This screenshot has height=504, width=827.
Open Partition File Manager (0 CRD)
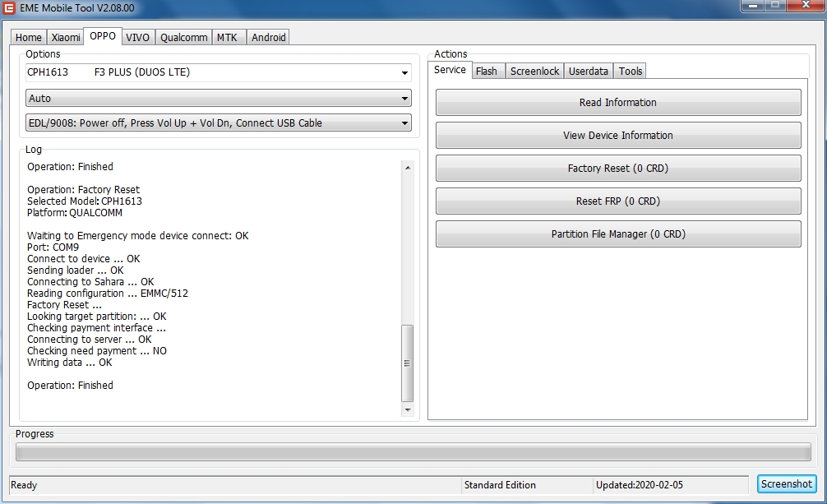point(618,234)
